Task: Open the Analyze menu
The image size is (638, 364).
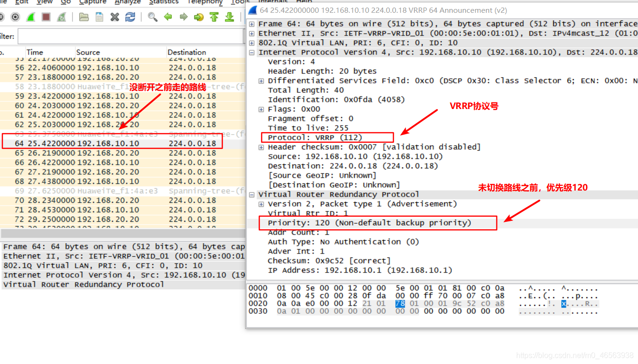Action: (128, 2)
